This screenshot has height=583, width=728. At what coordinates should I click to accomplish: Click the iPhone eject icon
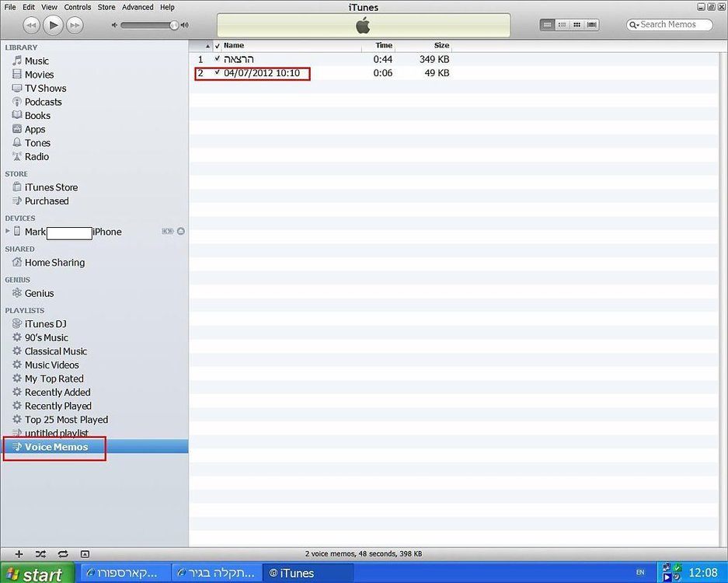[181, 232]
